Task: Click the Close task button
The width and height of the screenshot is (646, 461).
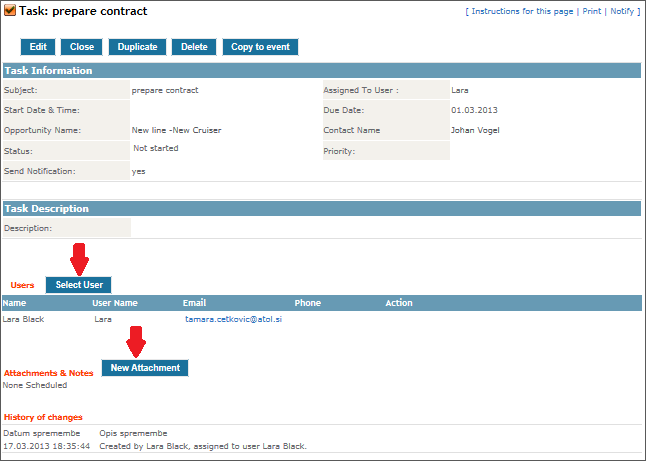Action: pos(82,47)
